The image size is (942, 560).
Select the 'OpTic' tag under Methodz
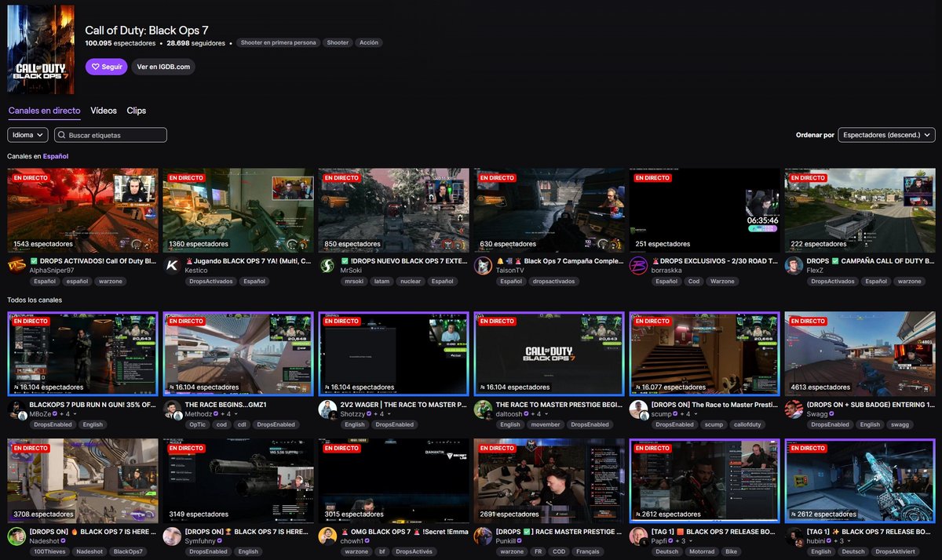197,424
